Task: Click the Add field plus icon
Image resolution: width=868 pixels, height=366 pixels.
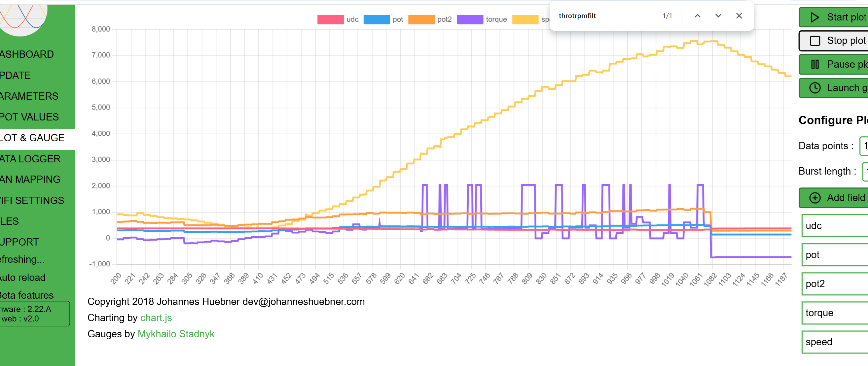Action: point(814,198)
